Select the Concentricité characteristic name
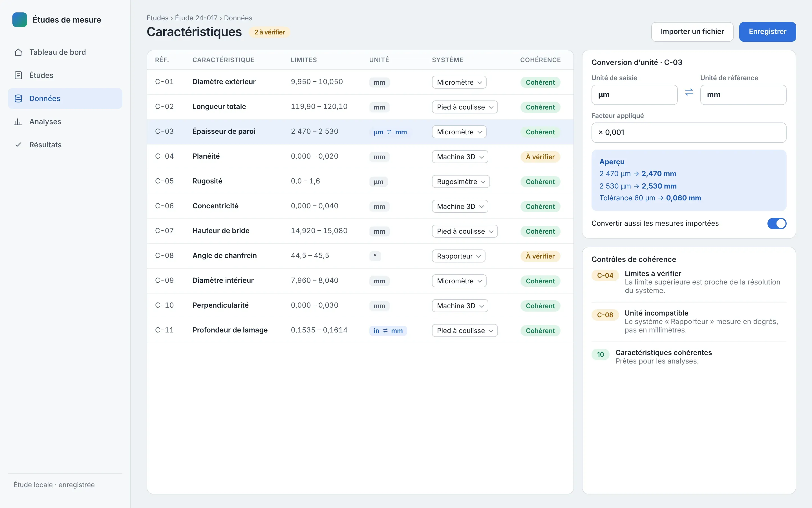The width and height of the screenshot is (812, 508). [215, 206]
